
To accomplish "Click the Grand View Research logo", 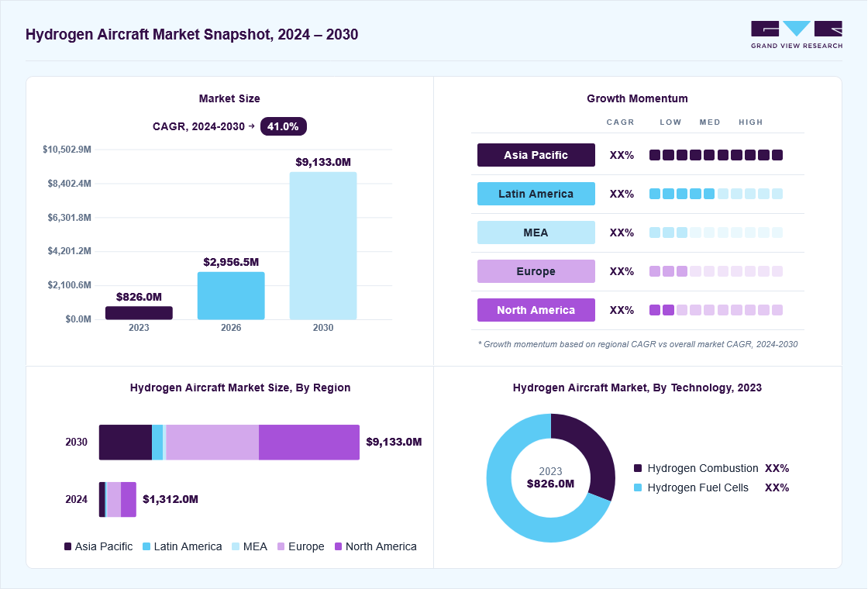I will click(x=797, y=35).
